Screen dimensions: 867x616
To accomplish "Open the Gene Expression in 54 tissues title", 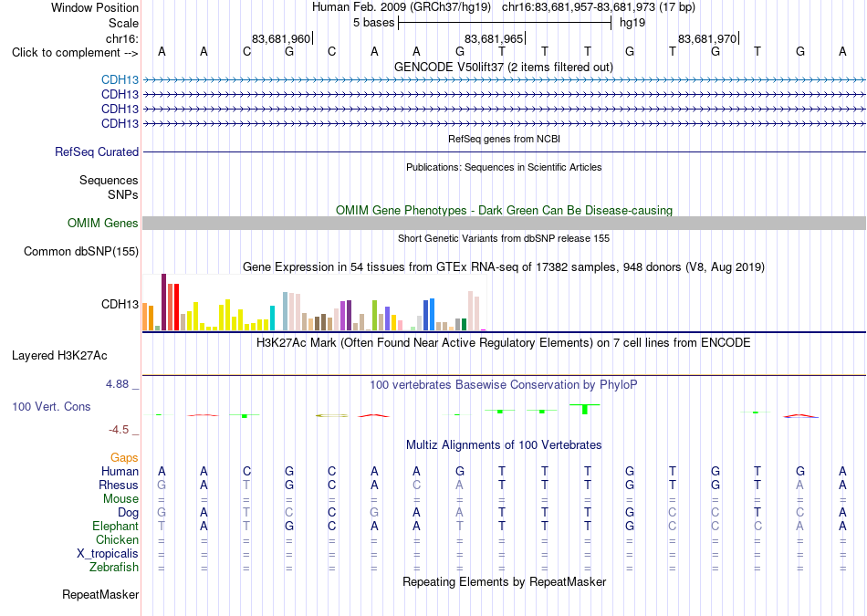I will (504, 267).
